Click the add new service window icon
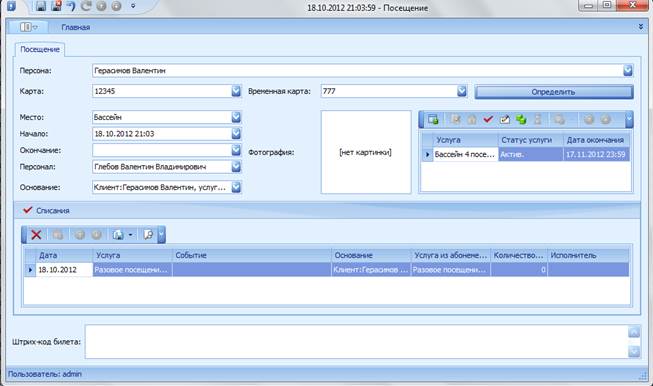This screenshot has height=386, width=653. (433, 120)
